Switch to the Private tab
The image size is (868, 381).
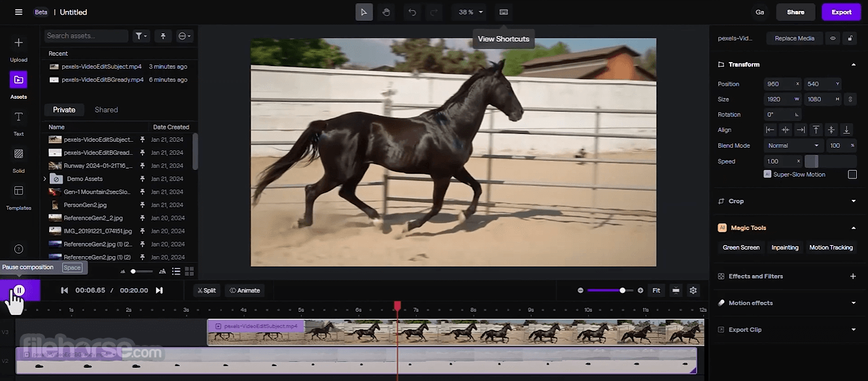[x=64, y=110]
